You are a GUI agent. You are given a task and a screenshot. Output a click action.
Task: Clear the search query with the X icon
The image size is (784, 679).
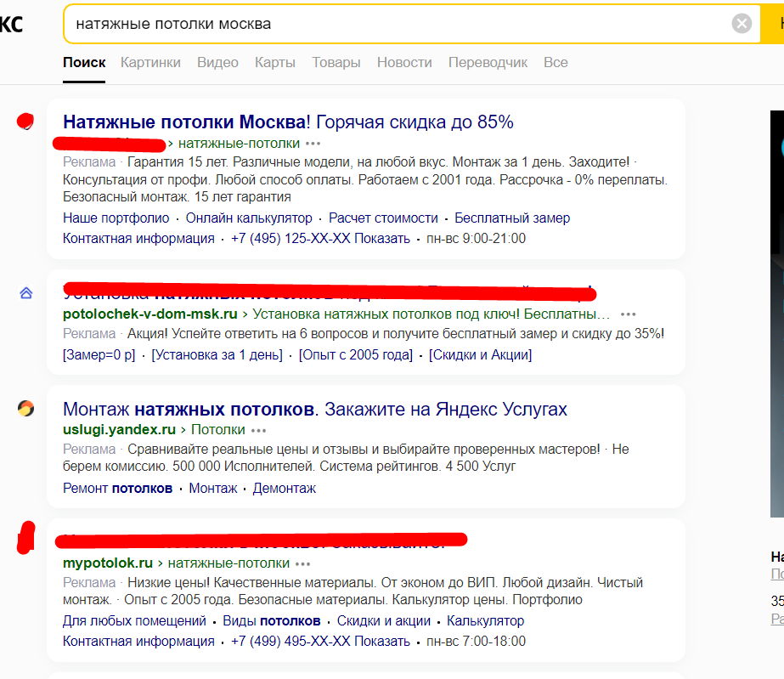click(x=742, y=24)
